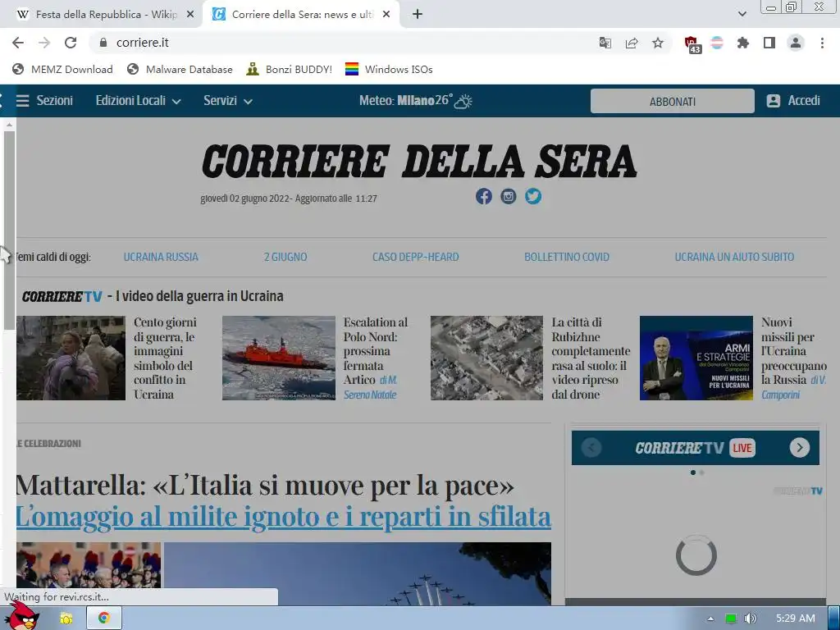
Task: Click the ABBONATI subscribe button
Action: point(673,101)
